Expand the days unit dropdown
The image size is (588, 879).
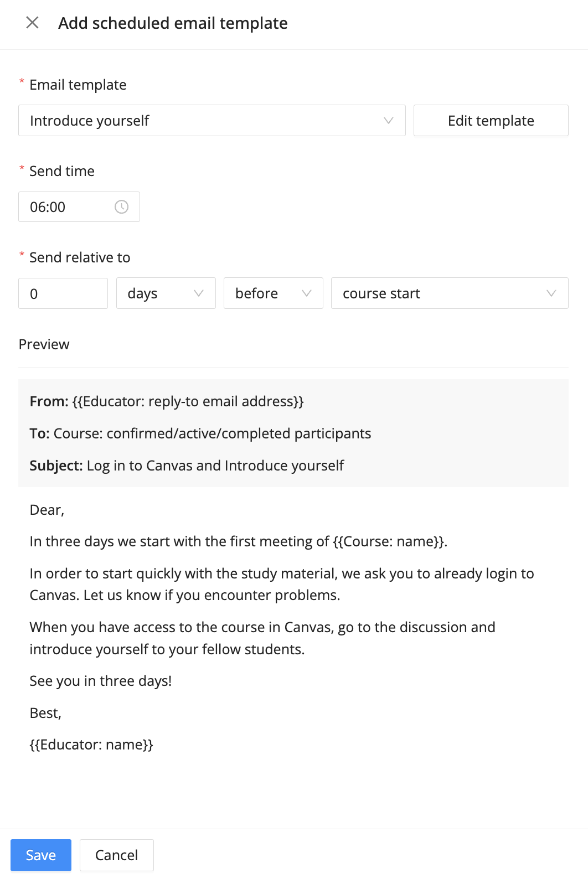(x=166, y=293)
